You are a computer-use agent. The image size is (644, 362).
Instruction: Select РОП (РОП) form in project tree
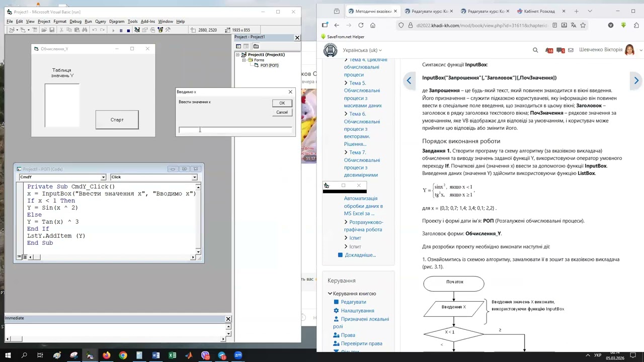coord(269,65)
